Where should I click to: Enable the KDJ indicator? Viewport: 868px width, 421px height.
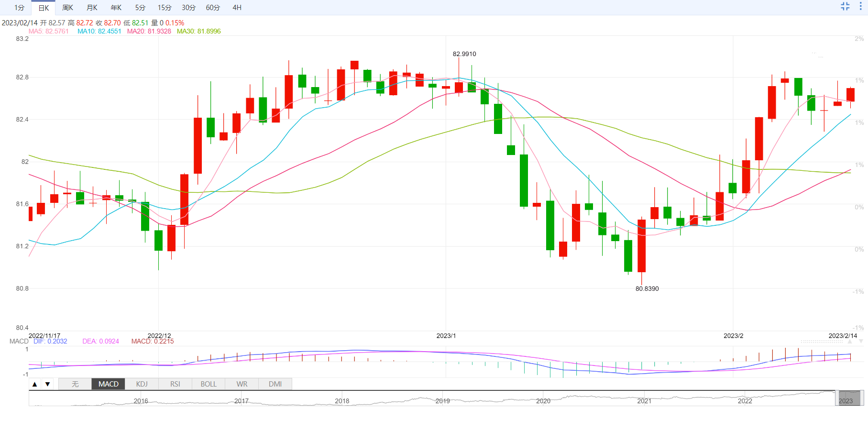pos(142,384)
